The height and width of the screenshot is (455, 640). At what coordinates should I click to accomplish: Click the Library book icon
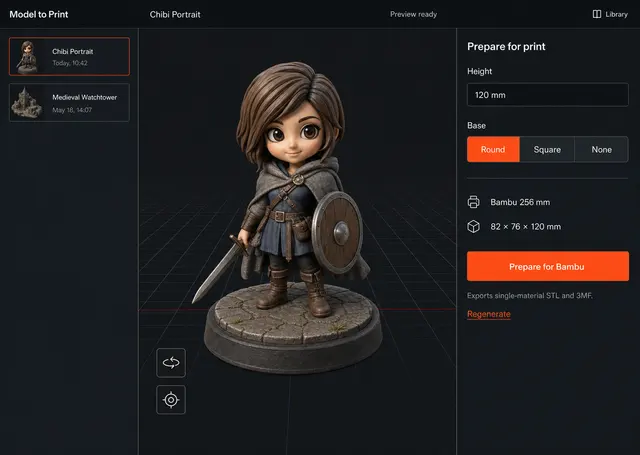click(x=597, y=14)
